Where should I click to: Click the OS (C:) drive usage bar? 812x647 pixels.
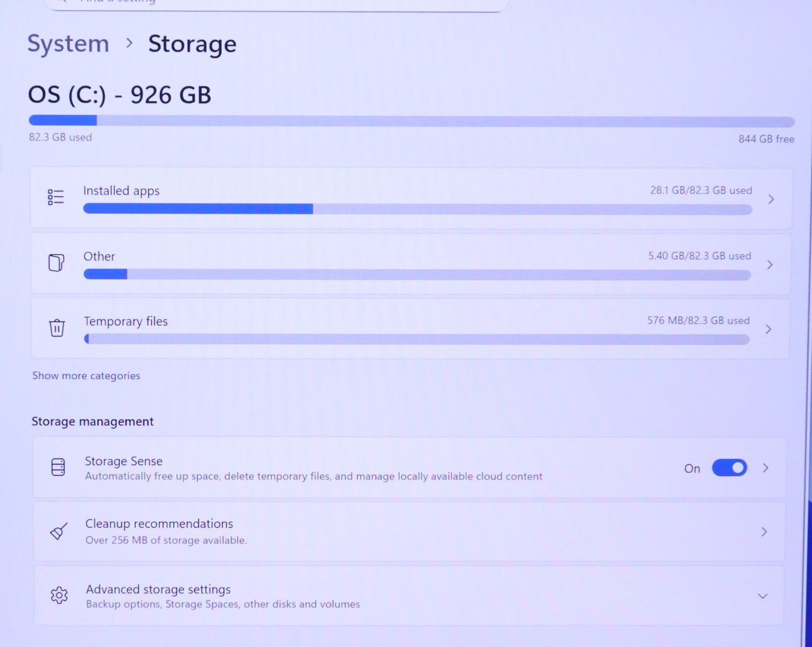[411, 121]
